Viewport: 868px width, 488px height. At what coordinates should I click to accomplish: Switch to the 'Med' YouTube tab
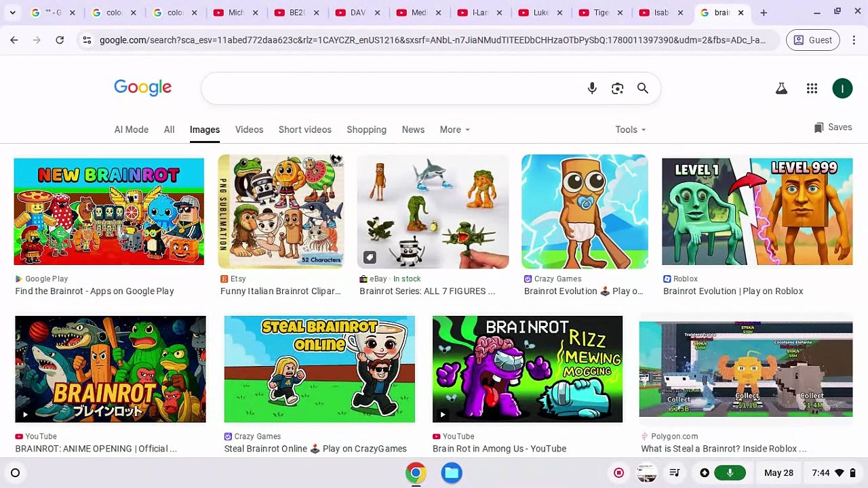(418, 12)
